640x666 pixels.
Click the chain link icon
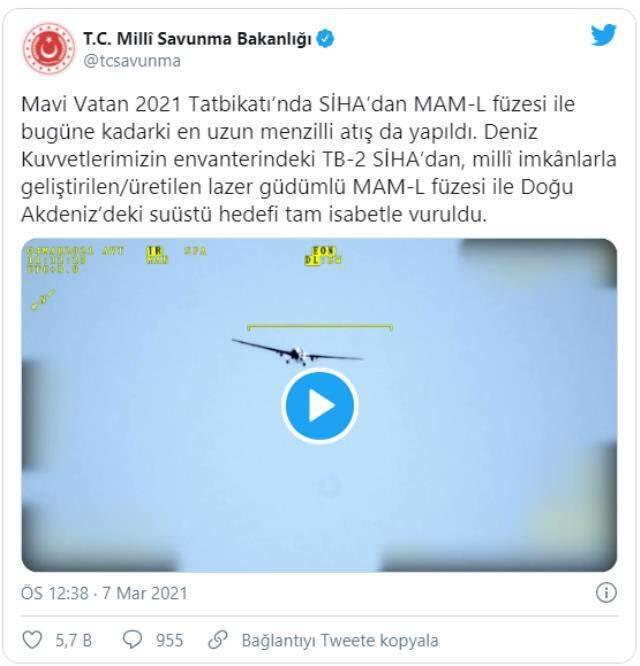coord(218,640)
